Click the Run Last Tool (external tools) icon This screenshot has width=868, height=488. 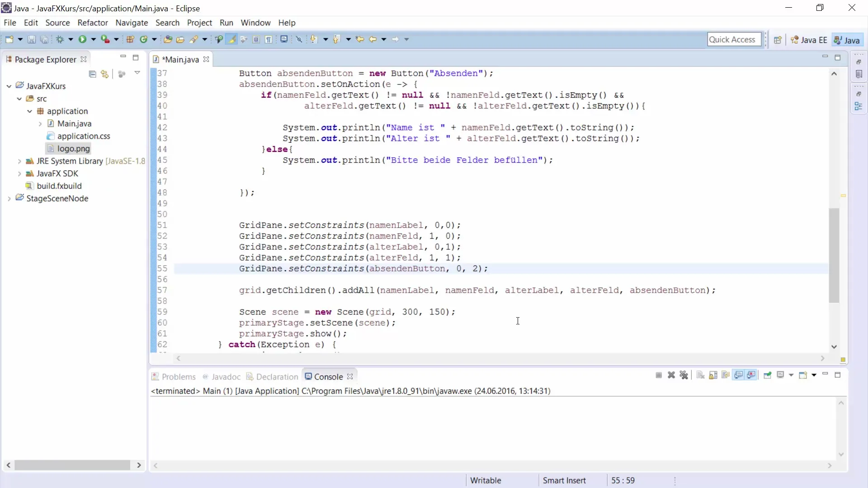105,39
